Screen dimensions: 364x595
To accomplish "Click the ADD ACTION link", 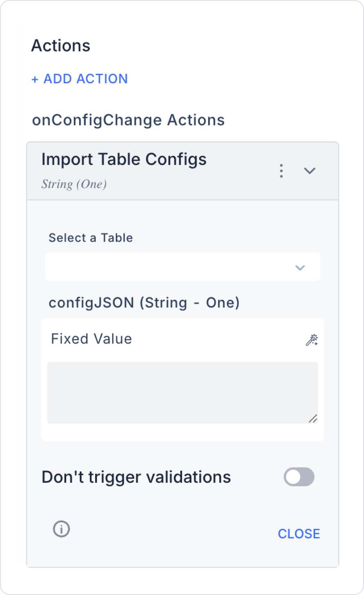I will coord(86,79).
